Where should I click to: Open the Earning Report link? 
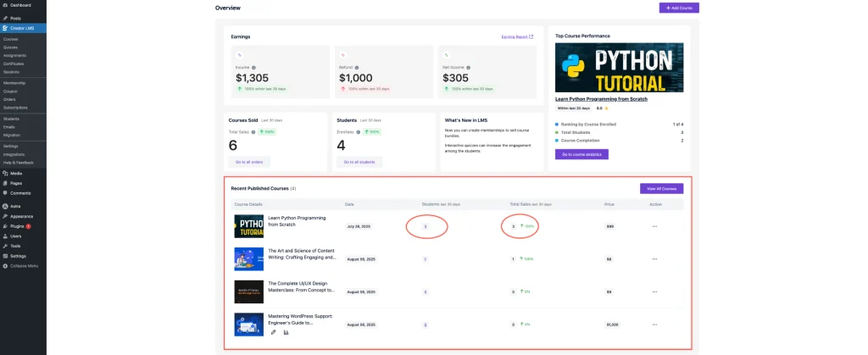click(x=517, y=37)
